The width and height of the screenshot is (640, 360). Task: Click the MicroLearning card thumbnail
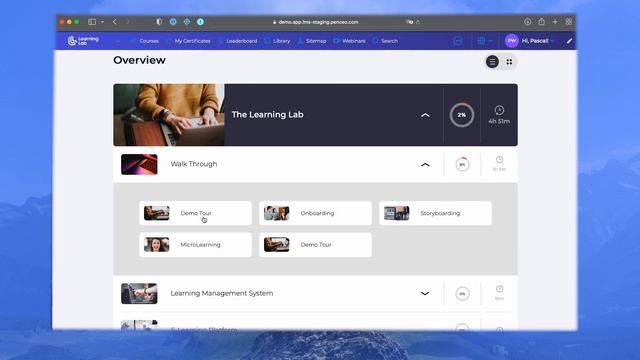(157, 244)
